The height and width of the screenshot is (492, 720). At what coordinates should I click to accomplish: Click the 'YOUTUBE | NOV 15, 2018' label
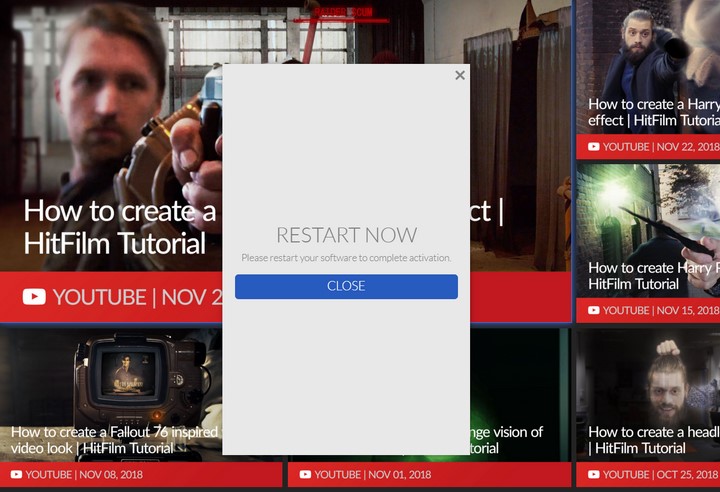pos(661,310)
